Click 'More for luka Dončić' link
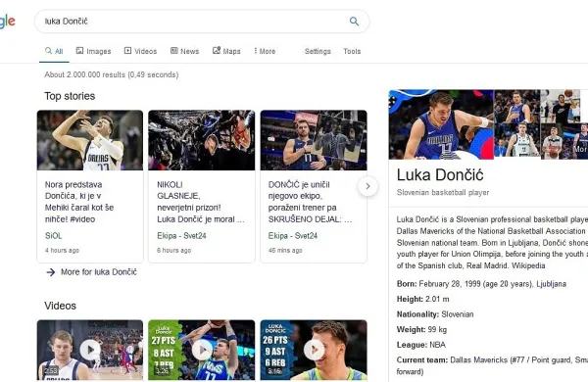Screen dimensions: 588x382 pyautogui.click(x=99, y=271)
